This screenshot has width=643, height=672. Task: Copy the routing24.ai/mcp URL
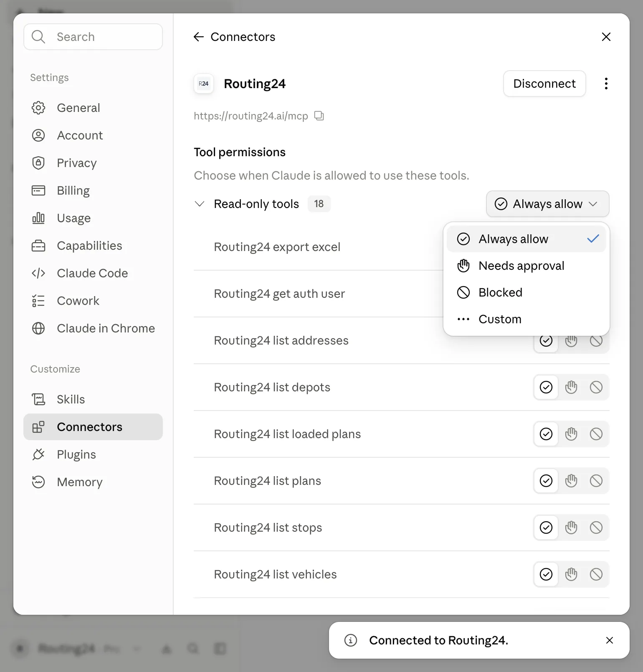click(x=319, y=116)
